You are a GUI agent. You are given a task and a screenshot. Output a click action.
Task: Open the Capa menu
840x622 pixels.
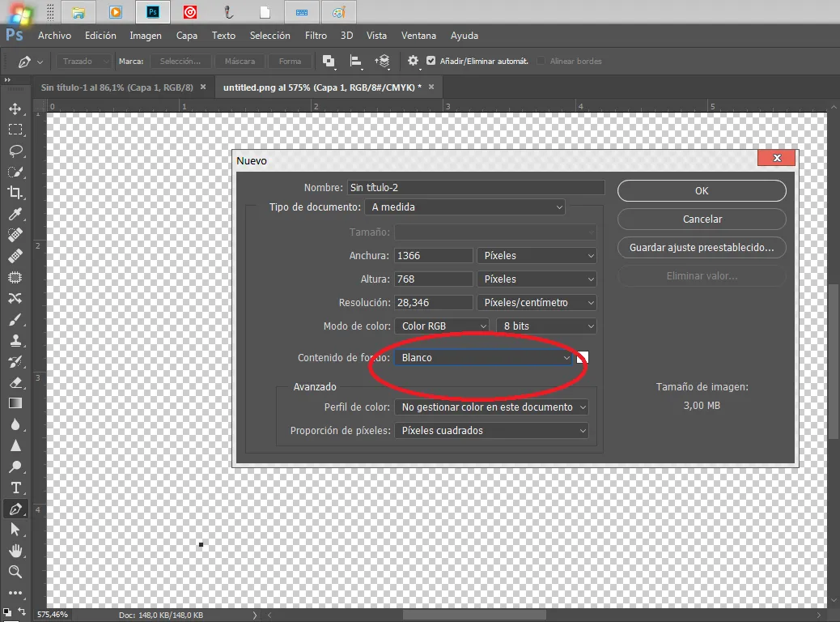coord(186,36)
